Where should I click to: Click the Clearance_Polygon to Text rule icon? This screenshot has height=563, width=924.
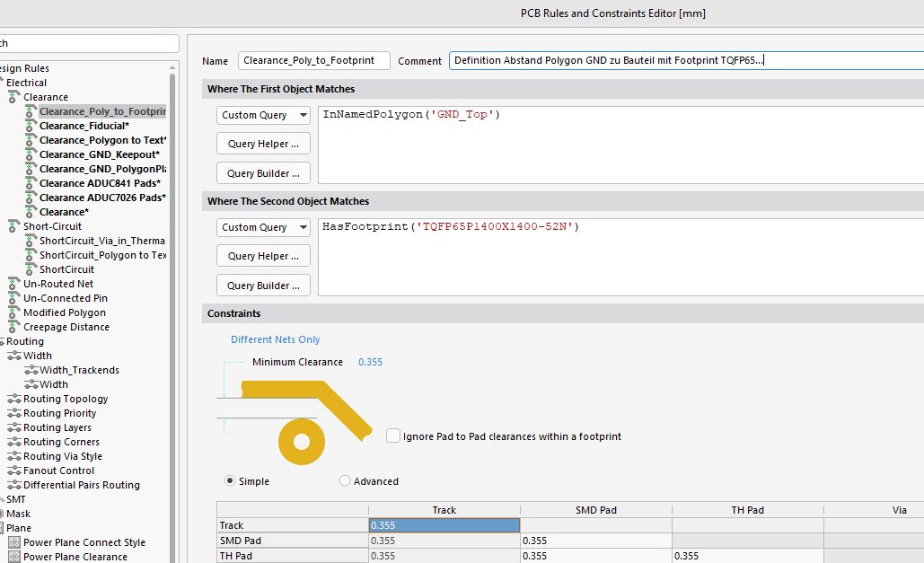(x=31, y=140)
